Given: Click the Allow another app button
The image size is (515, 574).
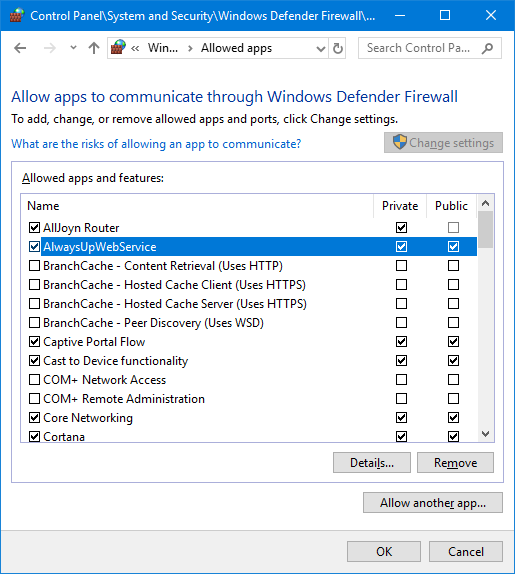Looking at the screenshot, I should point(433,503).
